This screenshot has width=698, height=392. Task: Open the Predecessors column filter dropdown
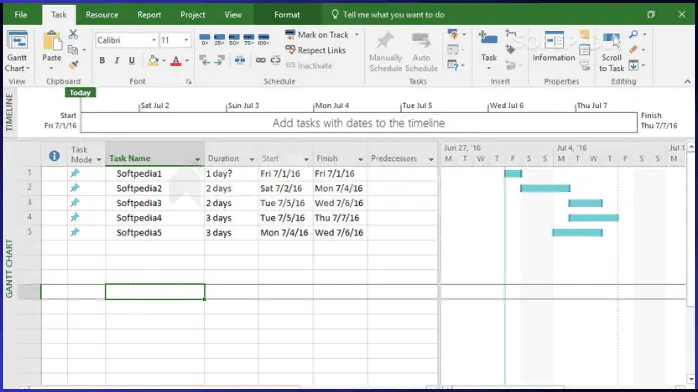pyautogui.click(x=431, y=159)
